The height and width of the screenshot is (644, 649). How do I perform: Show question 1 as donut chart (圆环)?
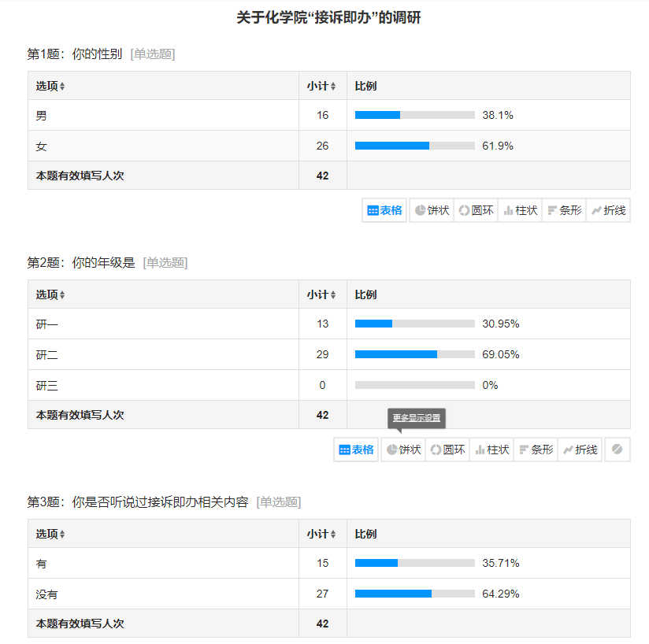pos(476,211)
